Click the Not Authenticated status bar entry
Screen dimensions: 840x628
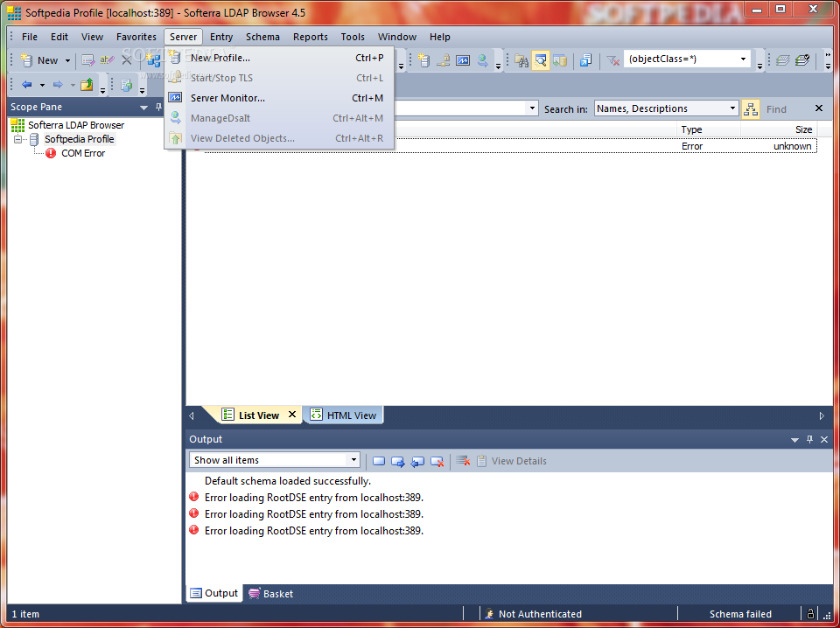tap(540, 614)
